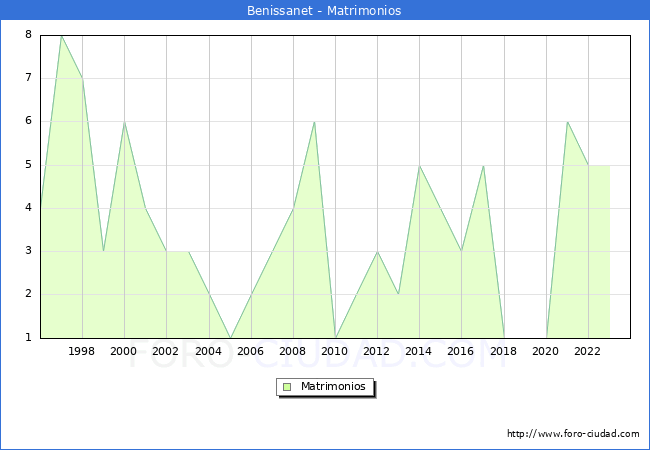Image resolution: width=650 pixels, height=450 pixels.
Task: Select the 2000 x-axis label
Action: point(124,351)
